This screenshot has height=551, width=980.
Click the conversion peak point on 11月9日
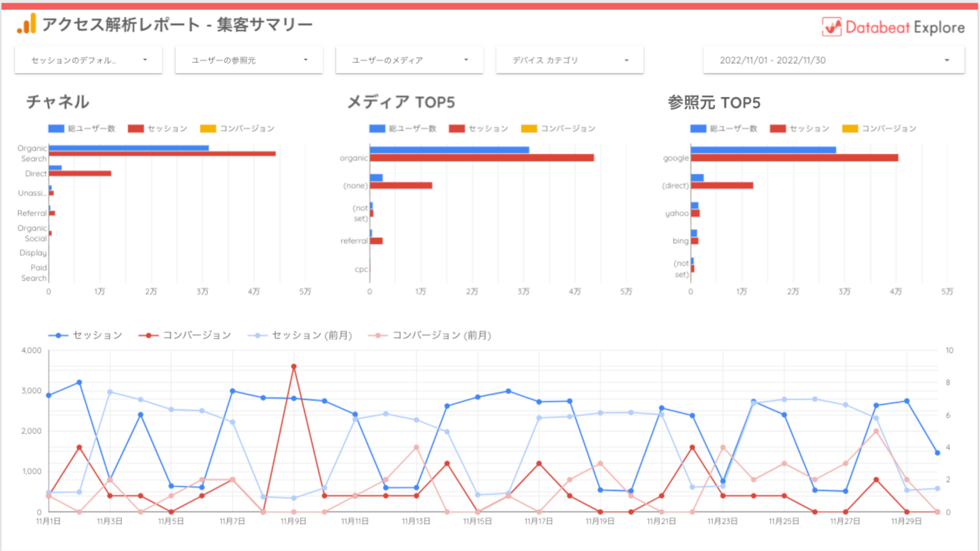293,366
